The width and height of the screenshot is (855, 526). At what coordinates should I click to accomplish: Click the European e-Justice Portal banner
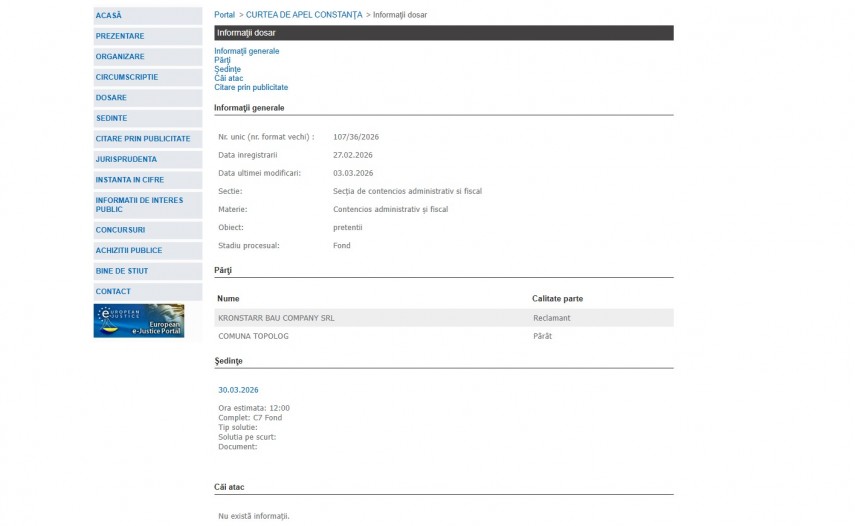click(x=138, y=321)
